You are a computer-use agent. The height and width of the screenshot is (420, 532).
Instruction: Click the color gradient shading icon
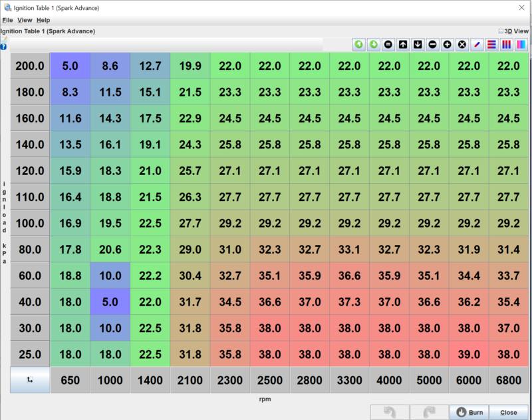click(x=521, y=45)
